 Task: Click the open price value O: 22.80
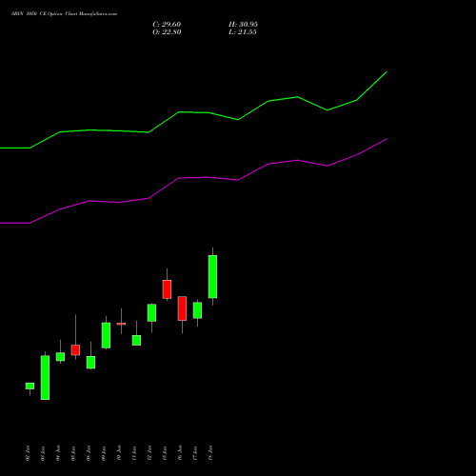[x=167, y=32]
